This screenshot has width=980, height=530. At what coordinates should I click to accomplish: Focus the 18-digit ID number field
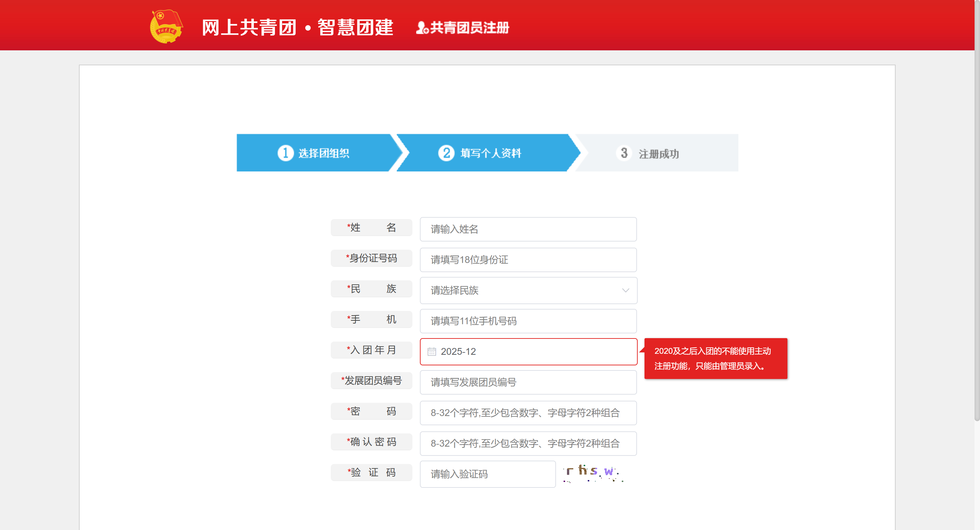[x=528, y=260]
